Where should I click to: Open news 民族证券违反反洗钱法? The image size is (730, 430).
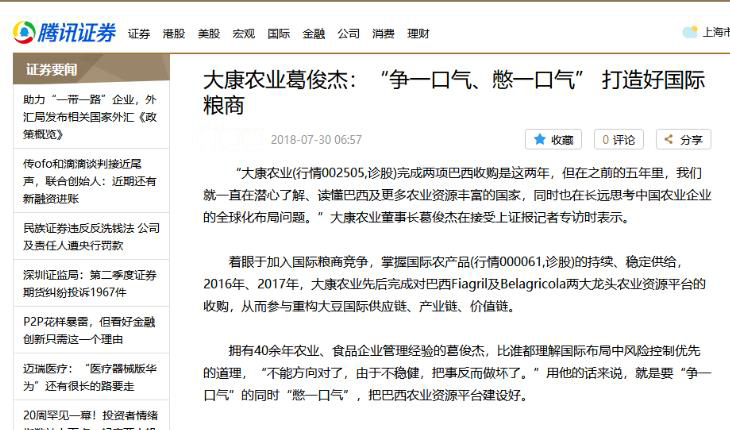91,236
